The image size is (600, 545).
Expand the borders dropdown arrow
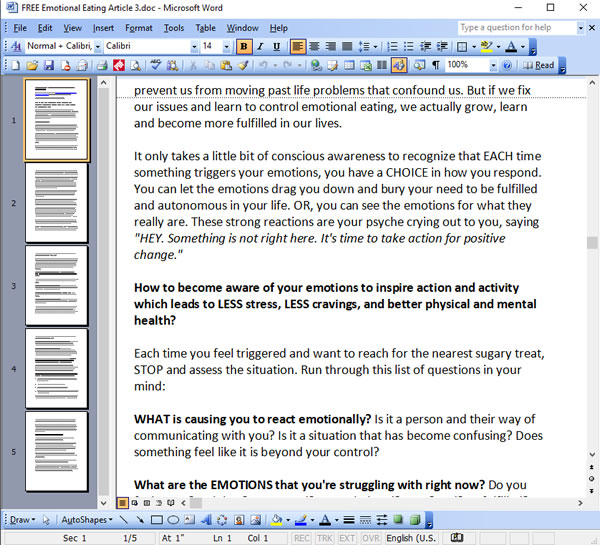(x=474, y=47)
